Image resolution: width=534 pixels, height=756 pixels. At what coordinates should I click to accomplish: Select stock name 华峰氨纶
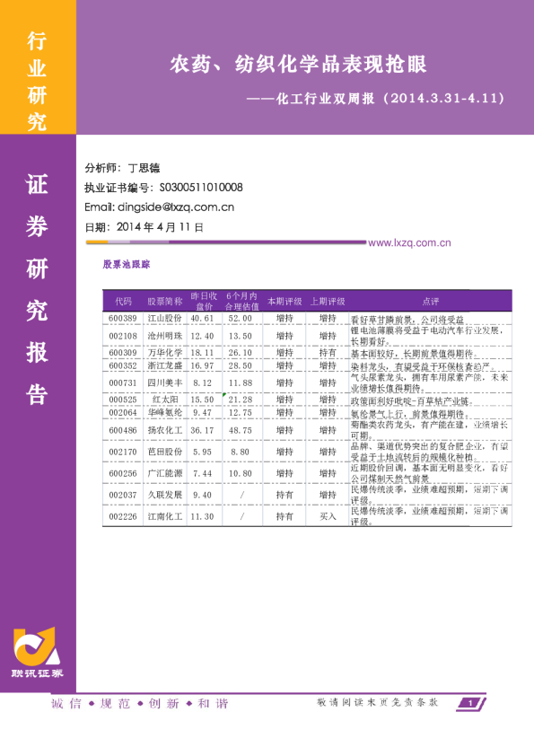click(x=165, y=412)
